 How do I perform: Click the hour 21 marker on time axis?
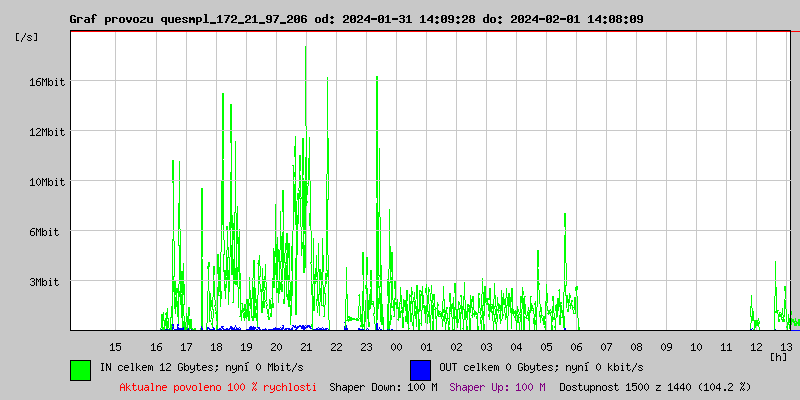coord(306,346)
